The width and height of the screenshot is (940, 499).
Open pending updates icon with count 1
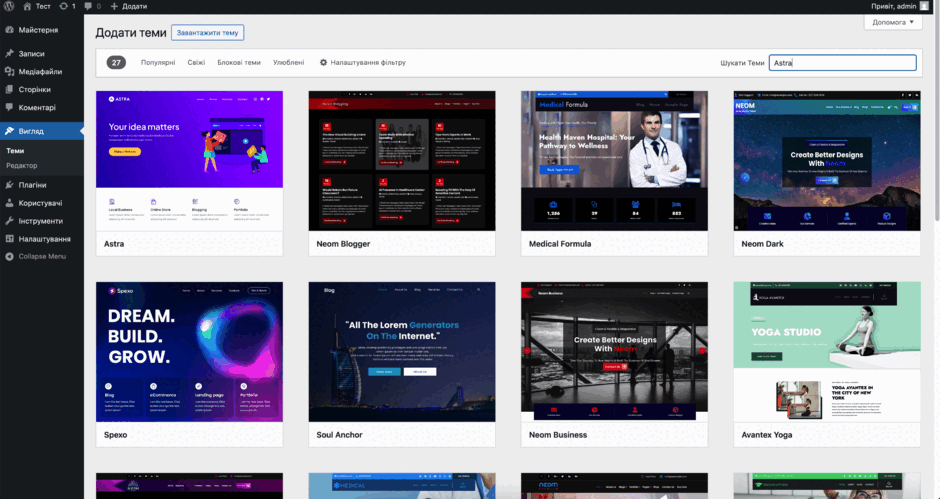point(67,6)
